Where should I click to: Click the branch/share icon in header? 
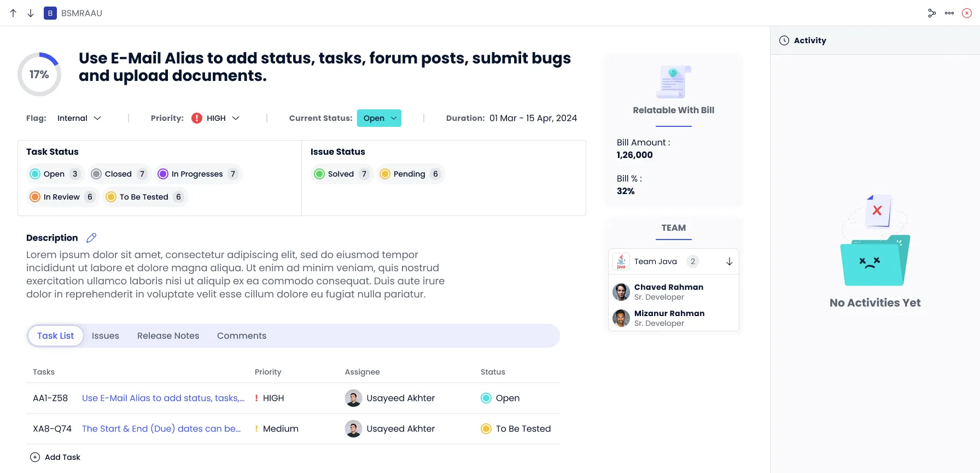click(x=932, y=13)
